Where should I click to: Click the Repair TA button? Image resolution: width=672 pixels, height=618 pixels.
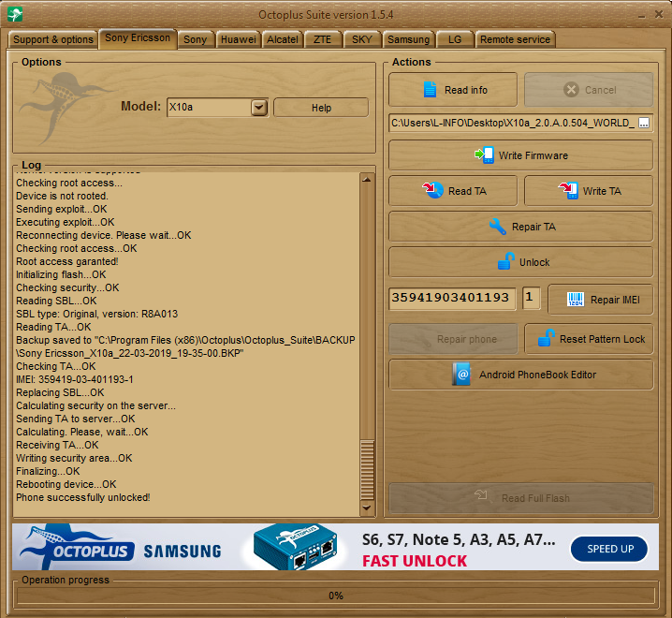point(520,227)
